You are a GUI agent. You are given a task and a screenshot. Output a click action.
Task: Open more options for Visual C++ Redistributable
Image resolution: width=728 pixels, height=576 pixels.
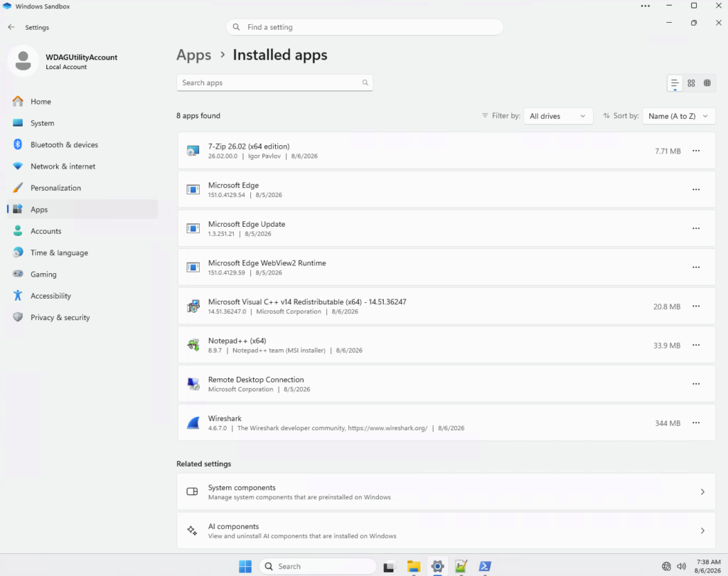[x=696, y=306]
